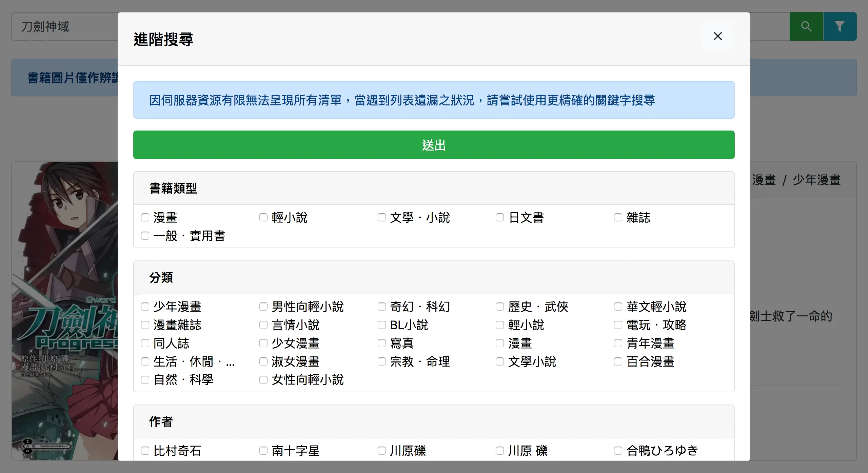Enable the 輕小說 book type checkbox
868x473 pixels.
263,217
